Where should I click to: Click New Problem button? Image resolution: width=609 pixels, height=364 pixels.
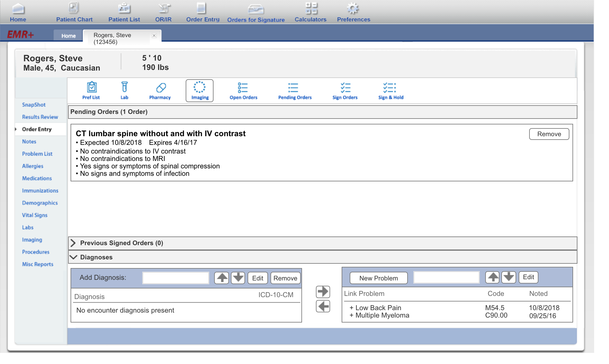(x=378, y=278)
